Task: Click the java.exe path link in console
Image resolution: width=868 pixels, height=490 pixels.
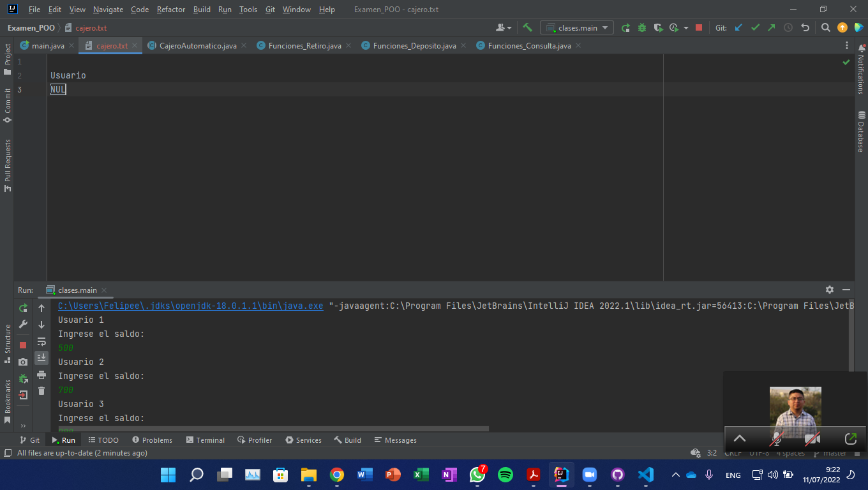Action: (191, 306)
